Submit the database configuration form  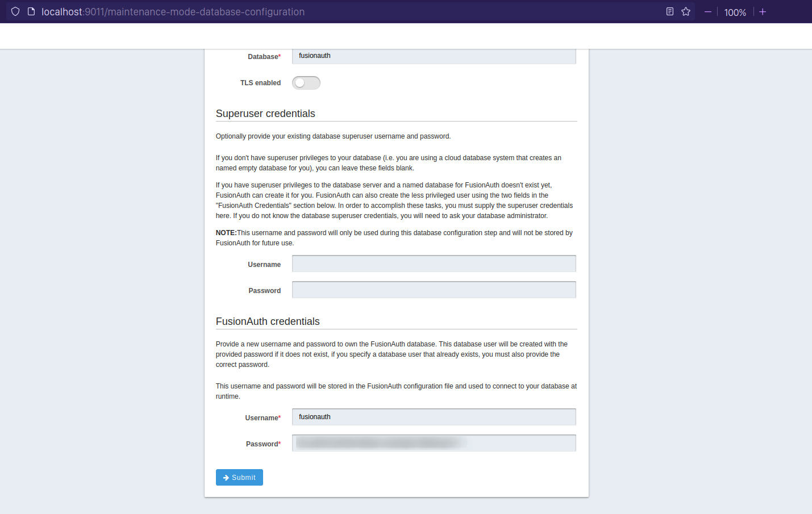(239, 478)
